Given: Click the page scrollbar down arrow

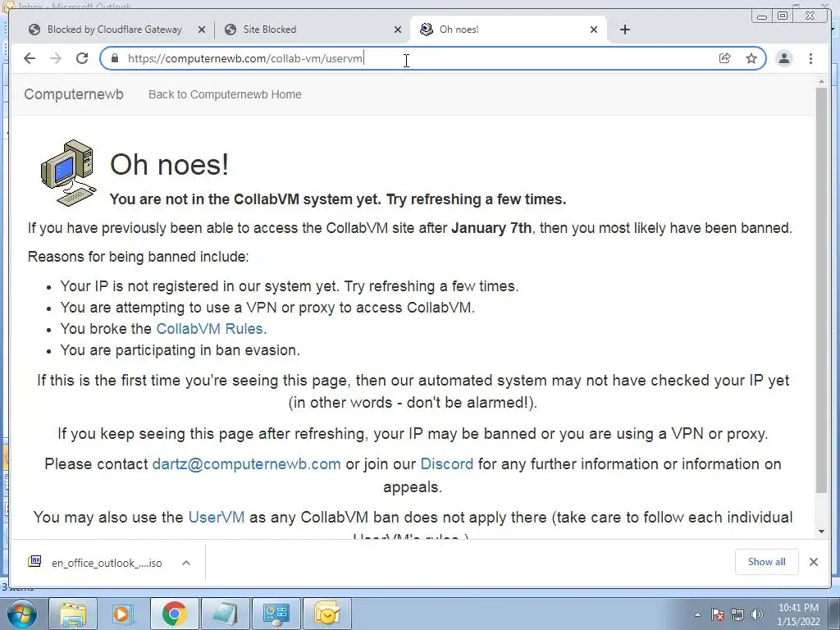Looking at the screenshot, I should coord(821,532).
